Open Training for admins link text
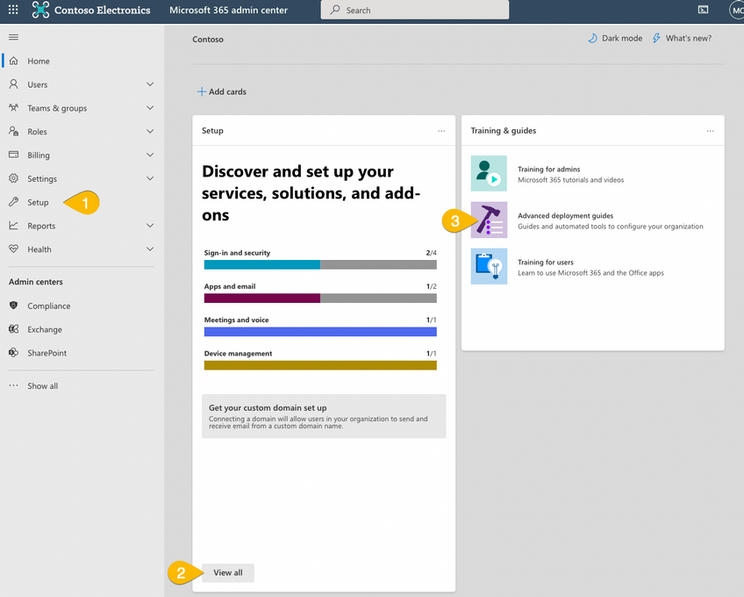Viewport: 744px width, 597px height. (549, 169)
